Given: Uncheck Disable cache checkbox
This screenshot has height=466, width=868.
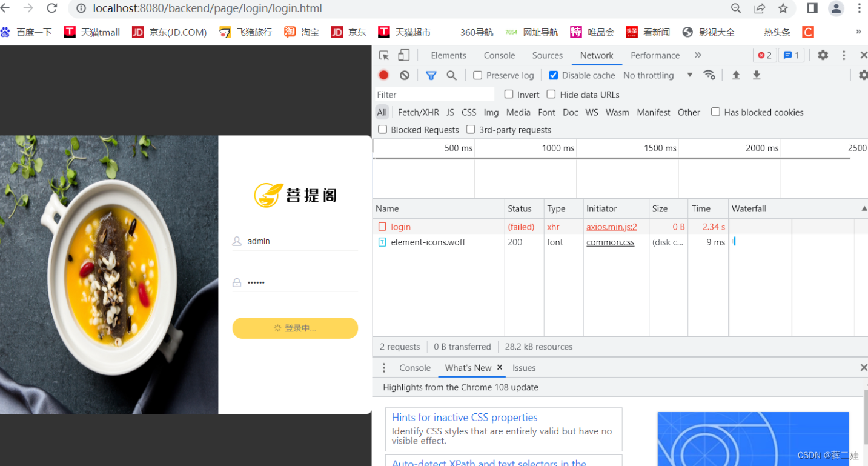Looking at the screenshot, I should click(553, 75).
